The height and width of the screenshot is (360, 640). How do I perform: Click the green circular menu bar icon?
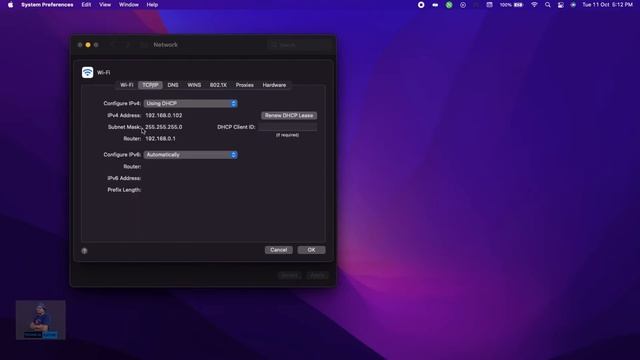[x=449, y=5]
